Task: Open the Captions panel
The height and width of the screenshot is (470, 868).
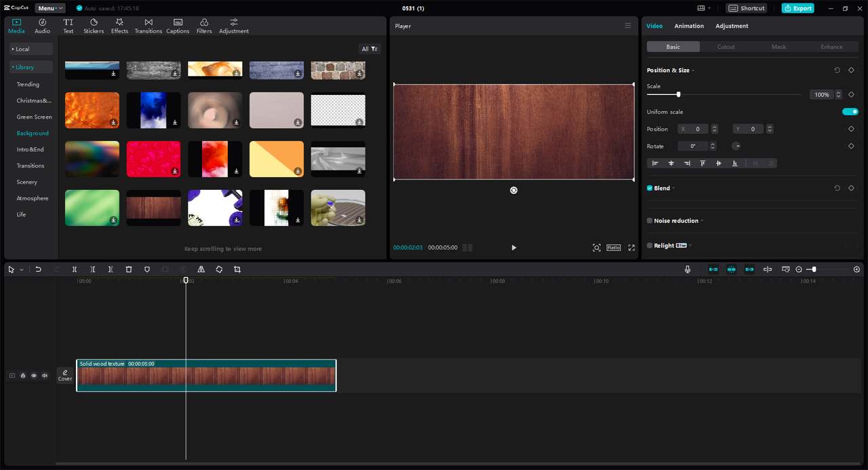Action: [178, 26]
